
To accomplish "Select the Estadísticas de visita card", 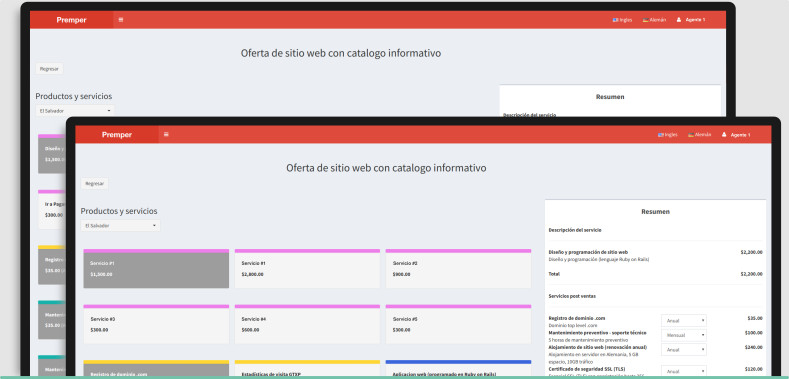I will 307,368.
